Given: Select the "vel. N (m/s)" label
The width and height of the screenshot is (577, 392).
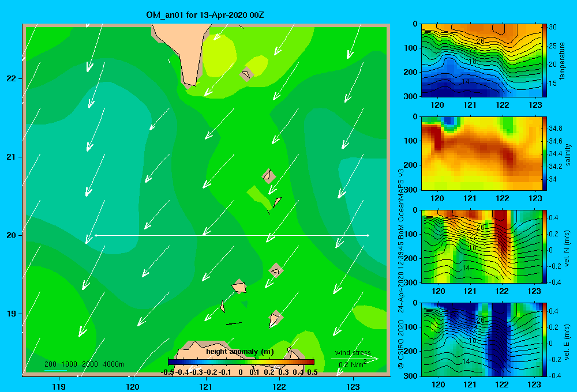Looking at the screenshot, I should (567, 248).
